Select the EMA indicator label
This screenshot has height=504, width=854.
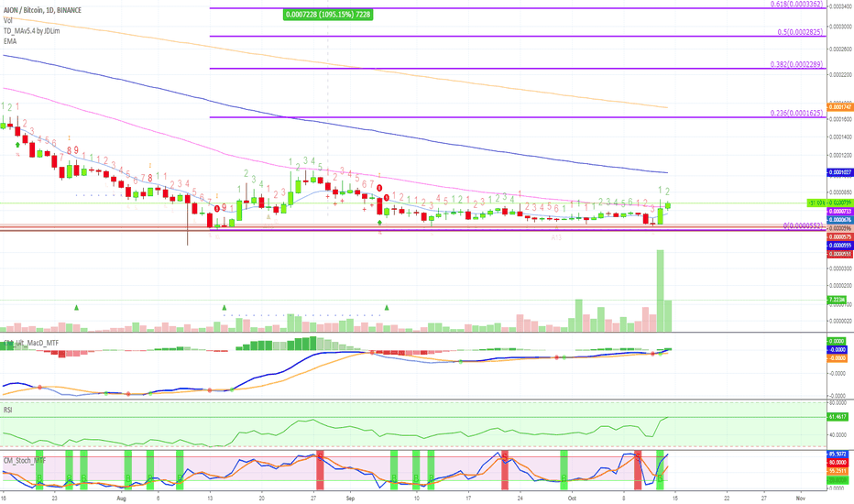tap(10, 41)
